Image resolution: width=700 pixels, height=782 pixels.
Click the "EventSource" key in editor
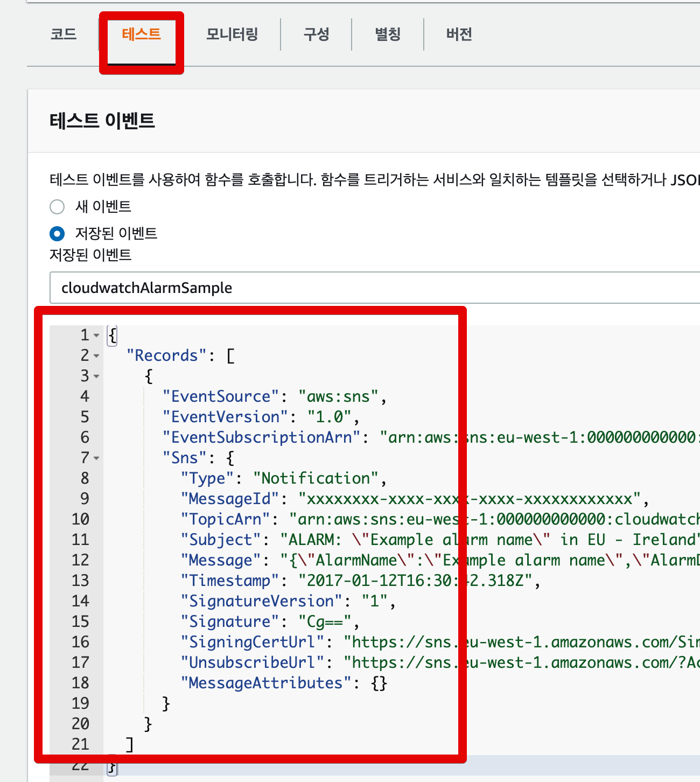221,397
